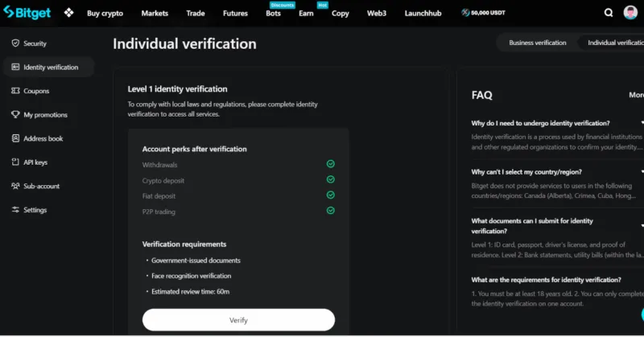Viewport: 644px width, 337px height.
Task: Click the green check next to P2P trading
Action: point(330,211)
